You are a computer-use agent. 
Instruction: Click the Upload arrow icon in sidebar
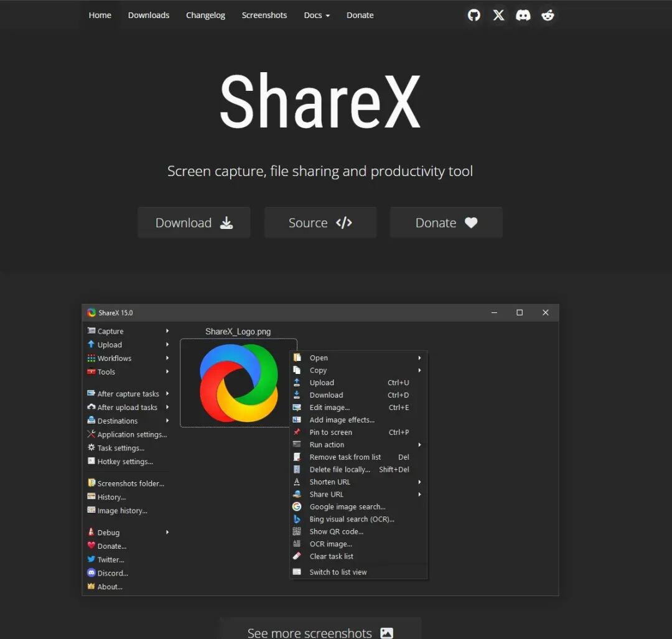[91, 344]
